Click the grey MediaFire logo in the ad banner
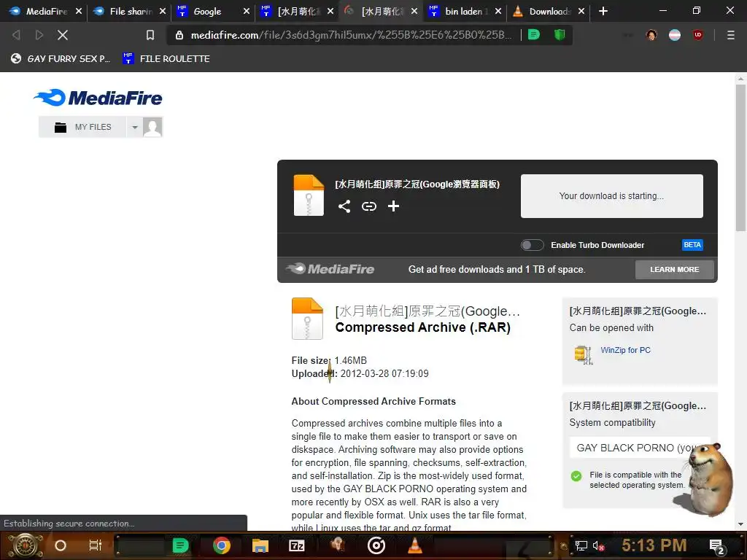The width and height of the screenshot is (747, 560). (330, 269)
